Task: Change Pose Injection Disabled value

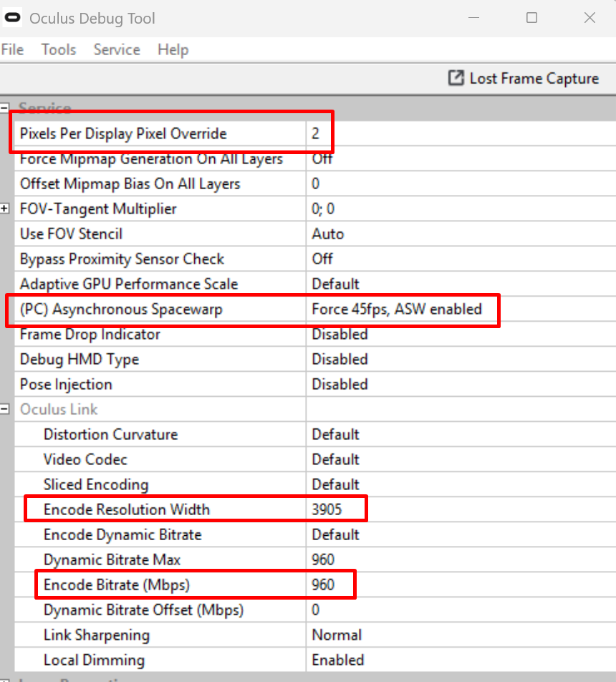Action: 340,385
